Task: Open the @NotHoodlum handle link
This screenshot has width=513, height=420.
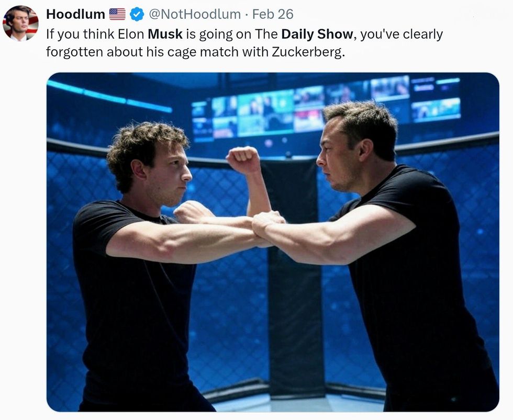Action: coord(194,14)
